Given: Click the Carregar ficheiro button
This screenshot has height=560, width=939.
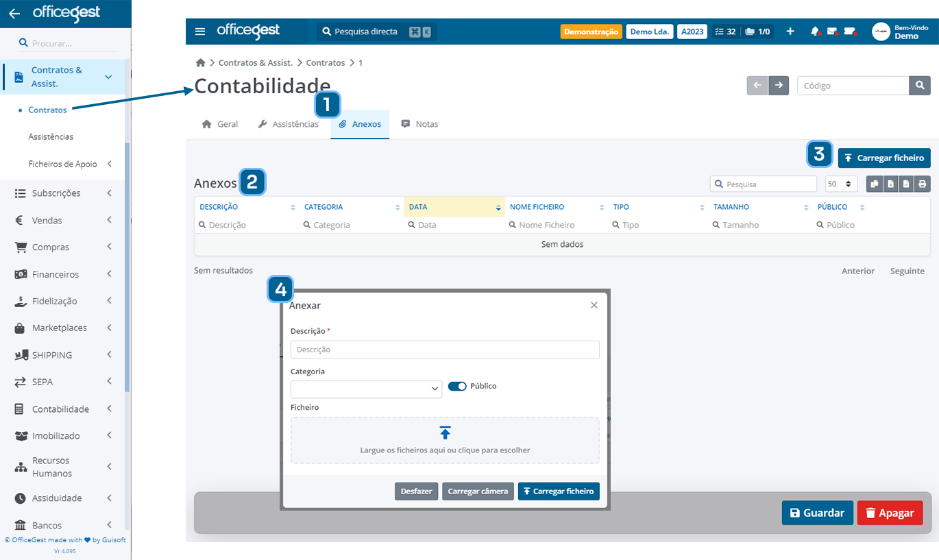Looking at the screenshot, I should 884,158.
